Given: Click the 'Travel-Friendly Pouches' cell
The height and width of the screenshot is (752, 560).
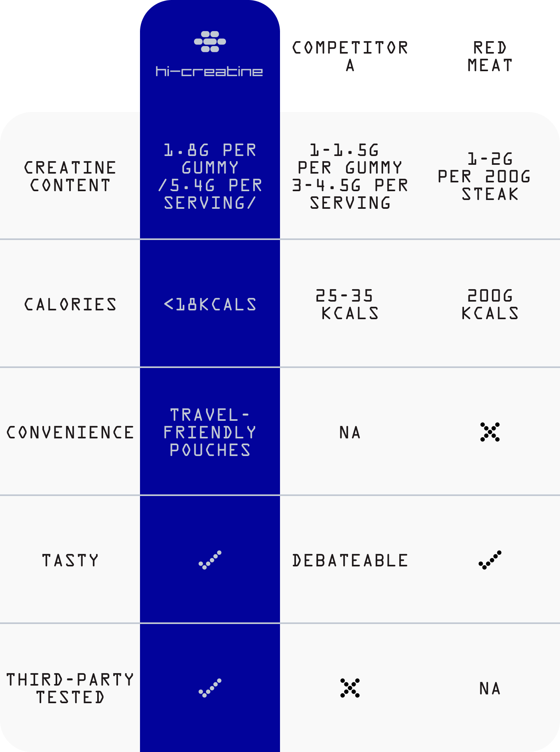Looking at the screenshot, I should tap(210, 432).
